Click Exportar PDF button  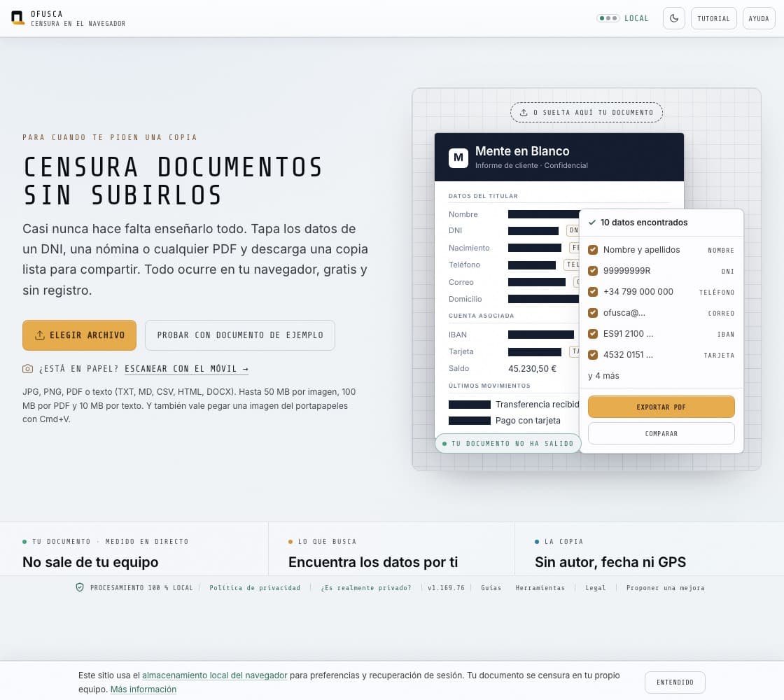pos(661,407)
